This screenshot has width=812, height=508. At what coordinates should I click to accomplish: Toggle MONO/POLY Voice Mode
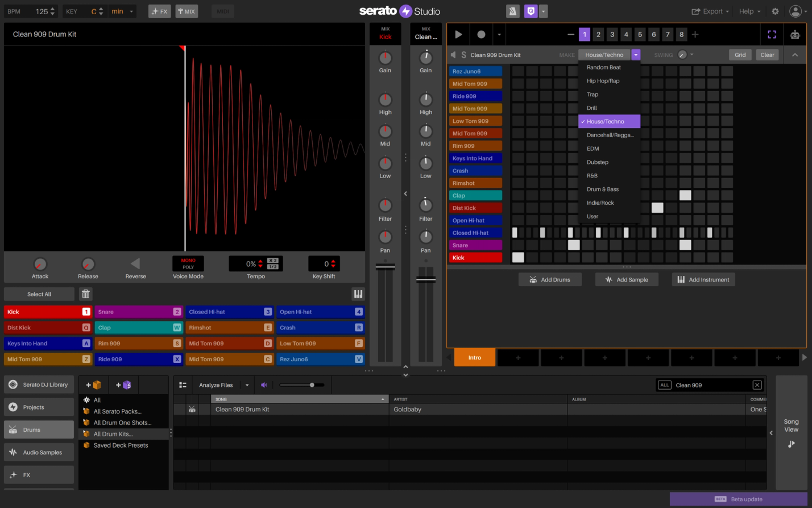click(x=188, y=264)
